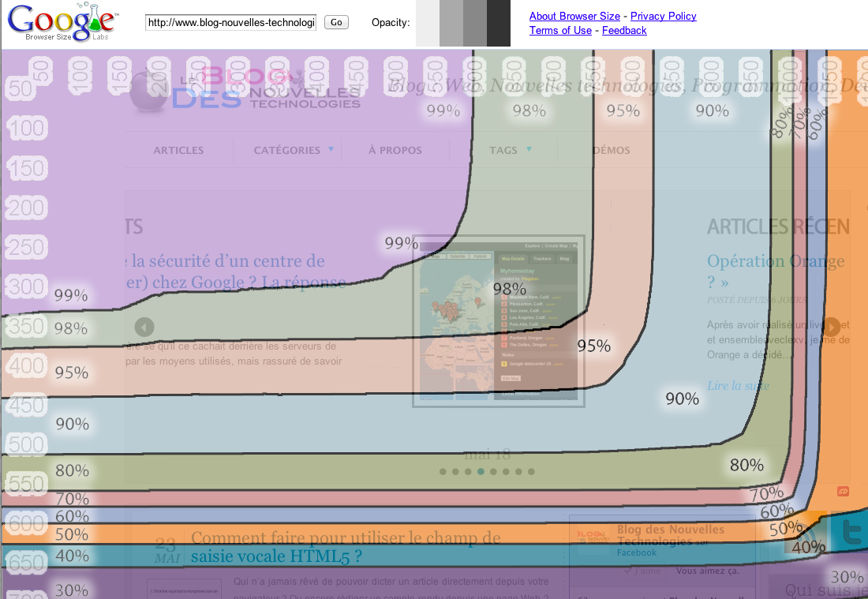The image size is (868, 599).
Task: Open the Privacy Policy link
Action: [663, 16]
